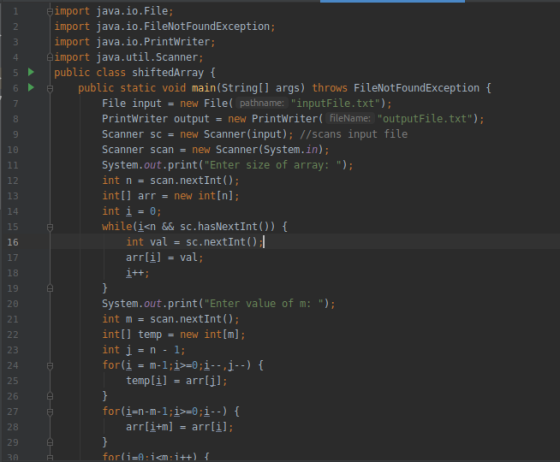Click int m = scan.nextInt() line
Viewport: 560px width, 462px height.
171,319
